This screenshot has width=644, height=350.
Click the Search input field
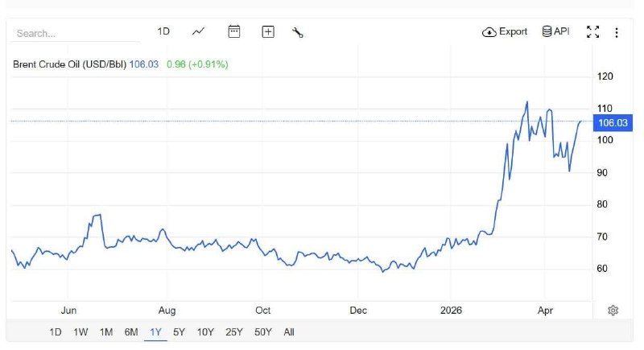tap(76, 34)
